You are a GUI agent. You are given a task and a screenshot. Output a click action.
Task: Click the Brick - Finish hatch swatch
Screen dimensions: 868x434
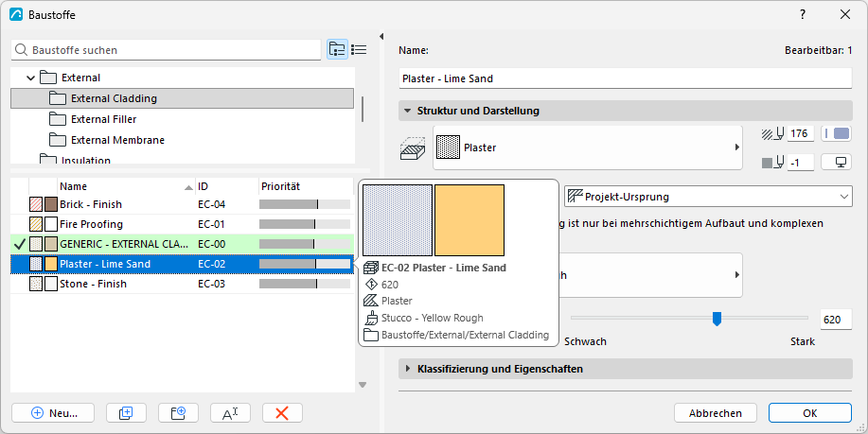click(36, 204)
